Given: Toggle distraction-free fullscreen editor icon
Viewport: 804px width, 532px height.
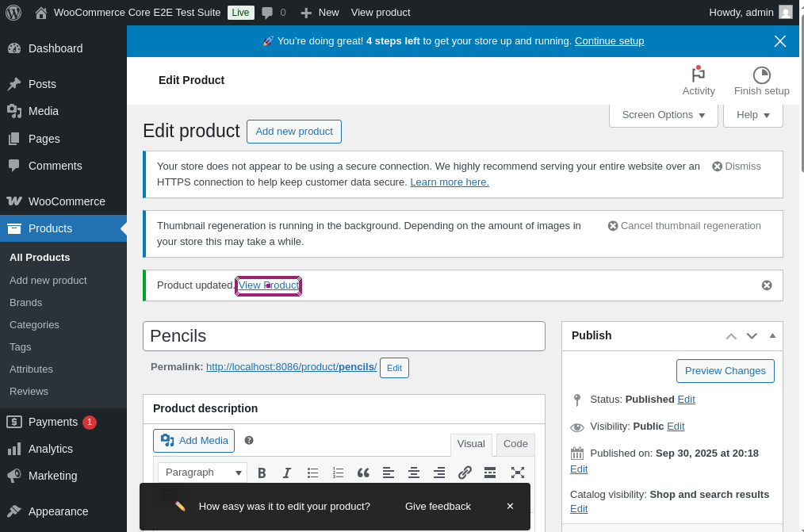Looking at the screenshot, I should tap(518, 473).
